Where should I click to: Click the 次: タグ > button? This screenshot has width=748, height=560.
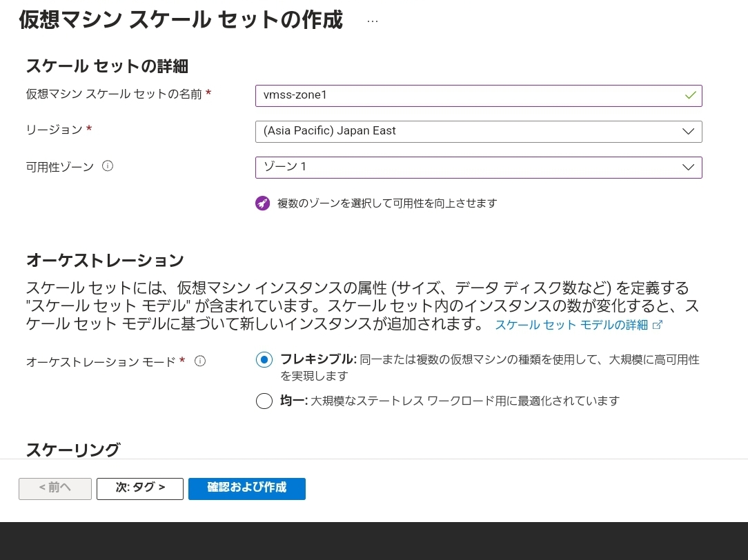pyautogui.click(x=140, y=488)
